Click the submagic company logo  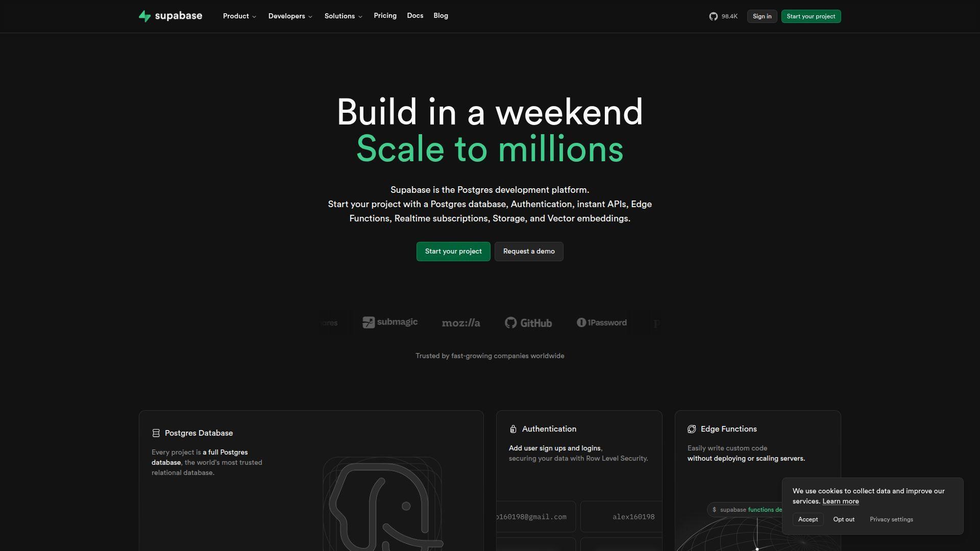[390, 322]
